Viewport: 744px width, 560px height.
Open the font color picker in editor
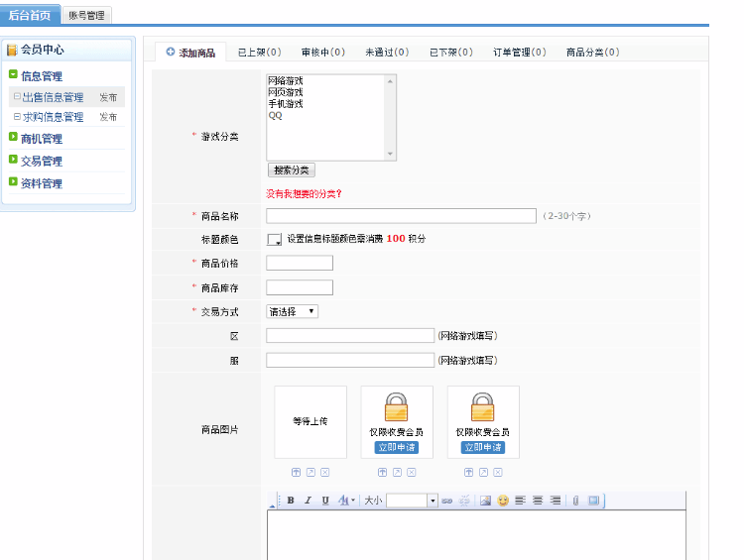coord(346,501)
